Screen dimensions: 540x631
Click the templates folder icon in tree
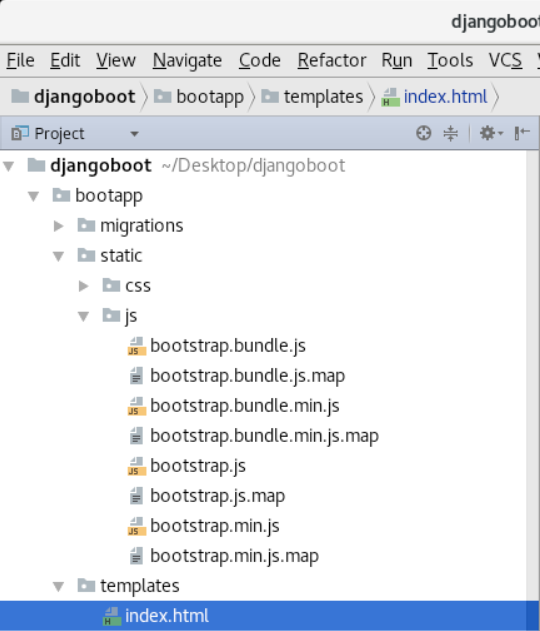[86, 586]
